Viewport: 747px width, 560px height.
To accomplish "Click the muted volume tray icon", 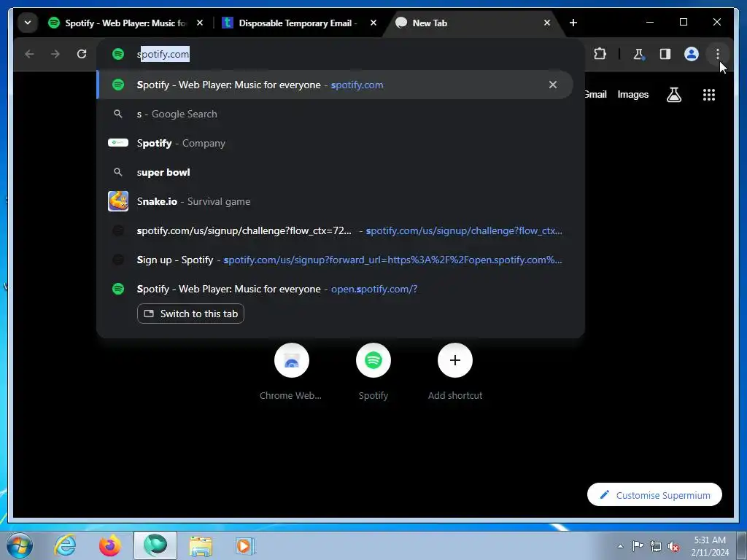I will coord(673,545).
